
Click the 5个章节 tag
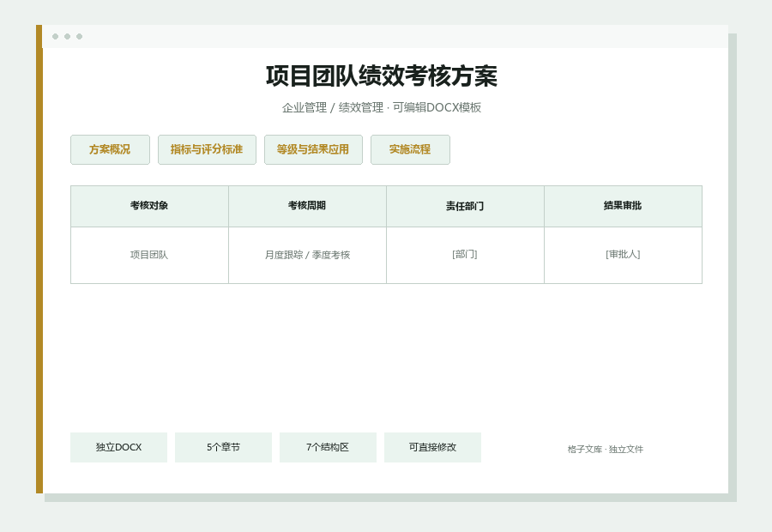click(223, 447)
